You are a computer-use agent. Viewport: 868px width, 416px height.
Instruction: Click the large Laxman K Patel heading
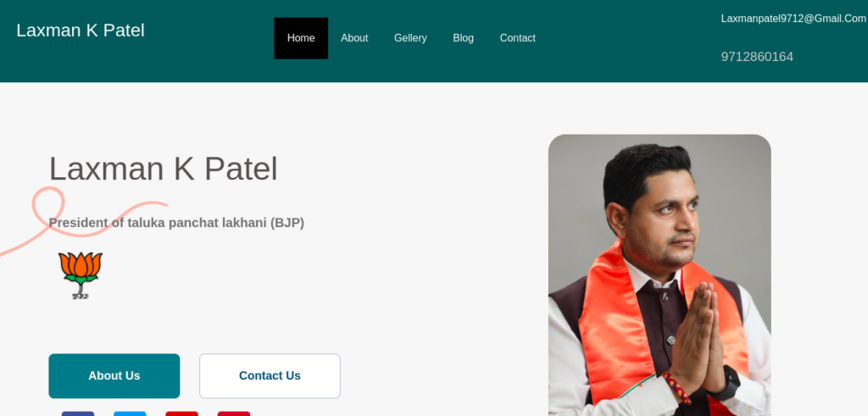click(164, 169)
